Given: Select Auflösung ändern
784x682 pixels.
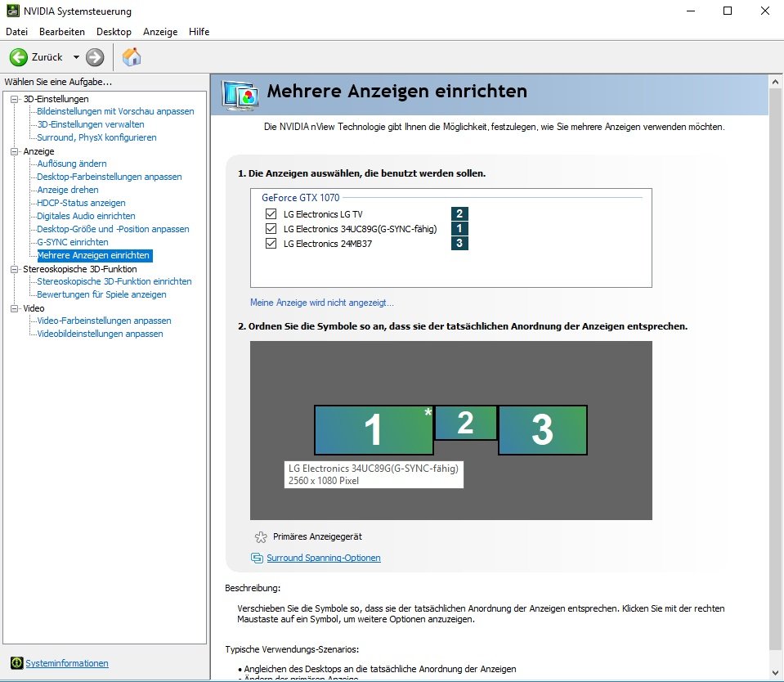Looking at the screenshot, I should tap(71, 164).
